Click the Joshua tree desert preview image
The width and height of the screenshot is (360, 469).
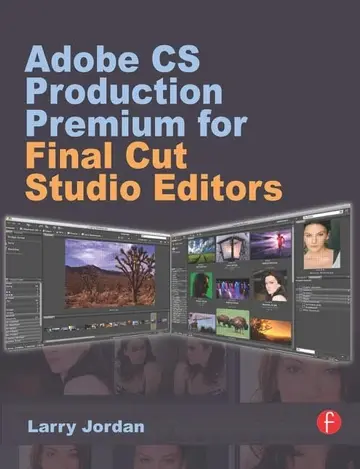tap(110, 273)
